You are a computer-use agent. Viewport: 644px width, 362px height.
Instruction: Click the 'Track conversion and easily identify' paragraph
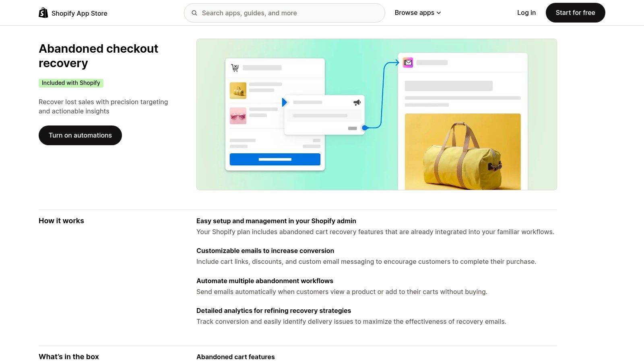click(351, 321)
